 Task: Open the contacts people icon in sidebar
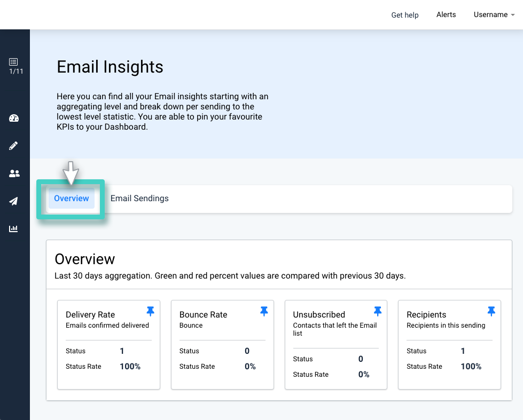[14, 173]
